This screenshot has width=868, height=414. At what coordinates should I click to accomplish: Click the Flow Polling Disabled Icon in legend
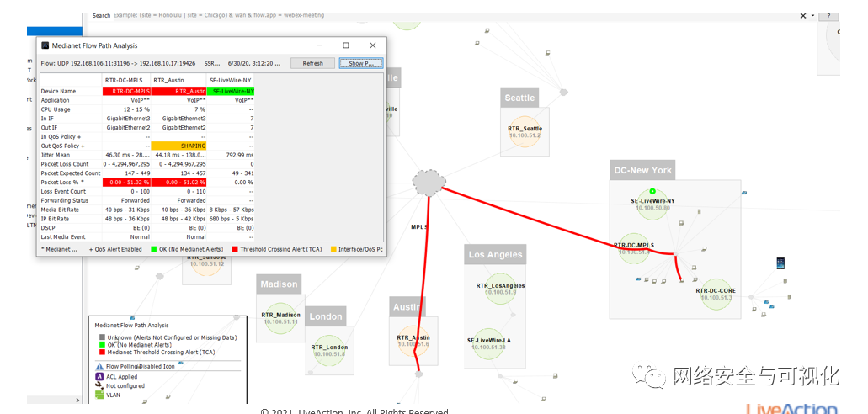(99, 366)
